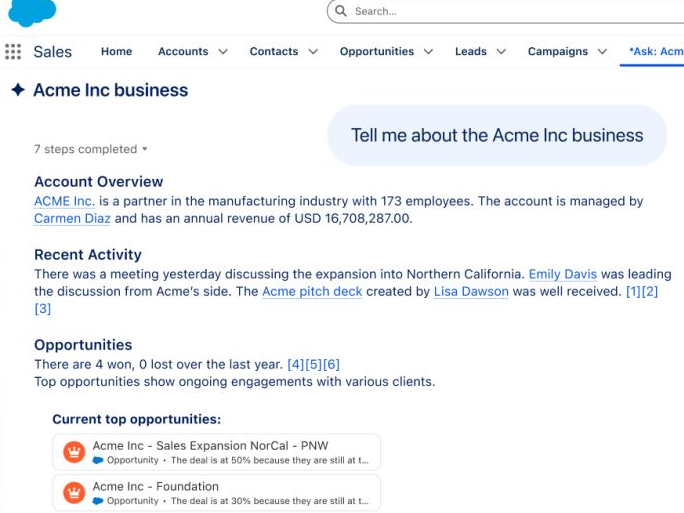684x513 pixels.
Task: Open the Emily Davis link
Action: click(563, 274)
